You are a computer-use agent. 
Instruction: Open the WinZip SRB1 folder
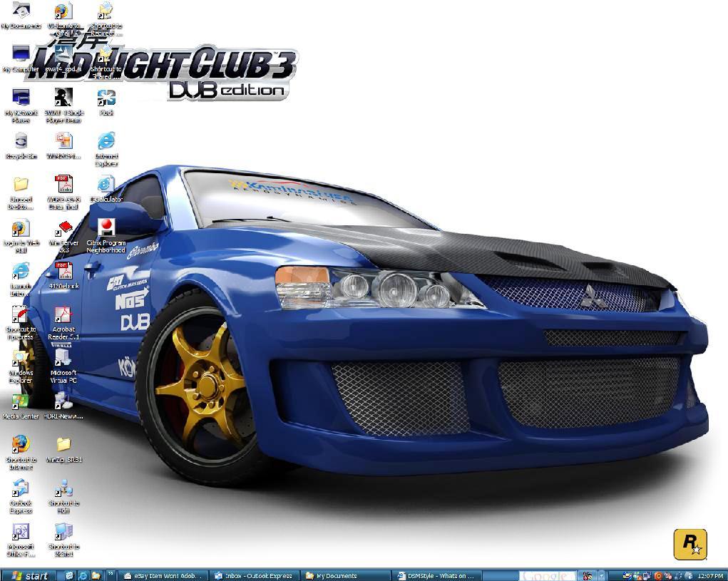[63, 446]
